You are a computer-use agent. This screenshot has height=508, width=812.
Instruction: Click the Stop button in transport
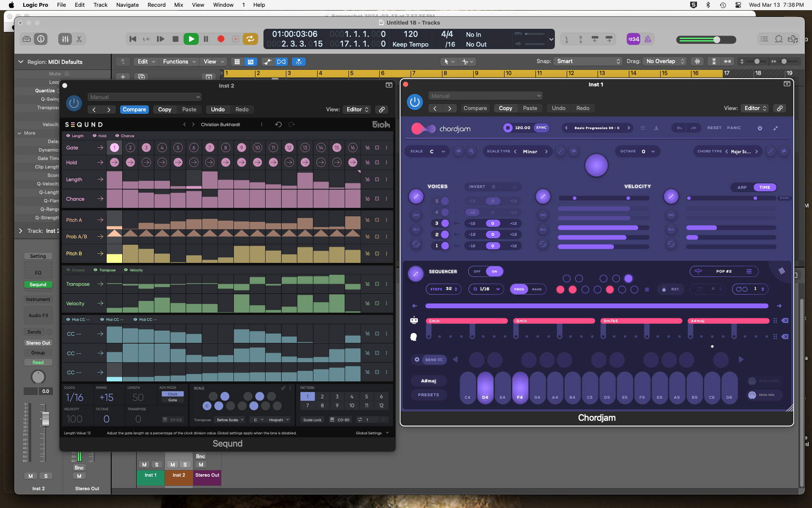[176, 39]
